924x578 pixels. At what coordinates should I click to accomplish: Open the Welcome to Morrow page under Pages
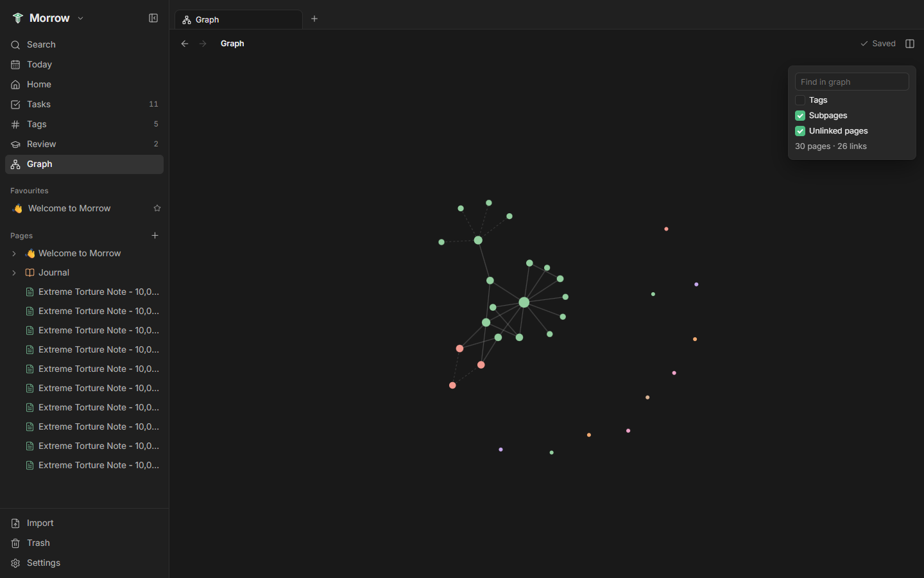(80, 253)
